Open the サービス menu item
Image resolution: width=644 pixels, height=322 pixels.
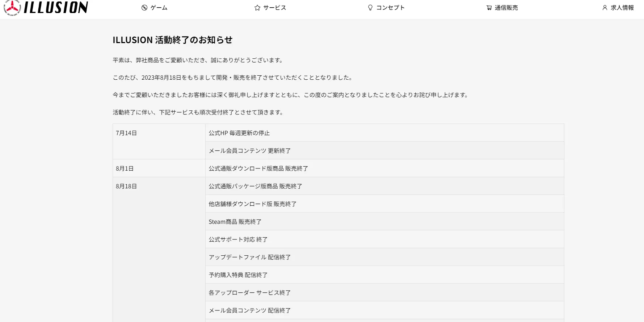[x=275, y=8]
